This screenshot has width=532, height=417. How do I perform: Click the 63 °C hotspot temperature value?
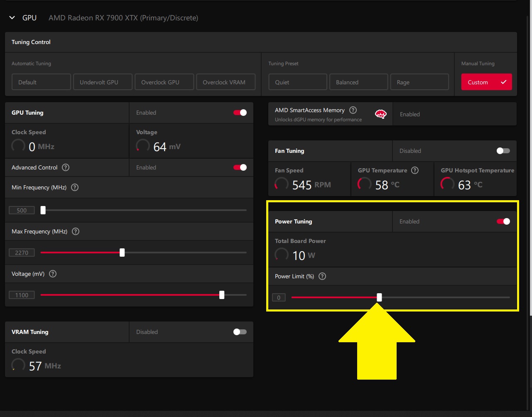point(471,185)
